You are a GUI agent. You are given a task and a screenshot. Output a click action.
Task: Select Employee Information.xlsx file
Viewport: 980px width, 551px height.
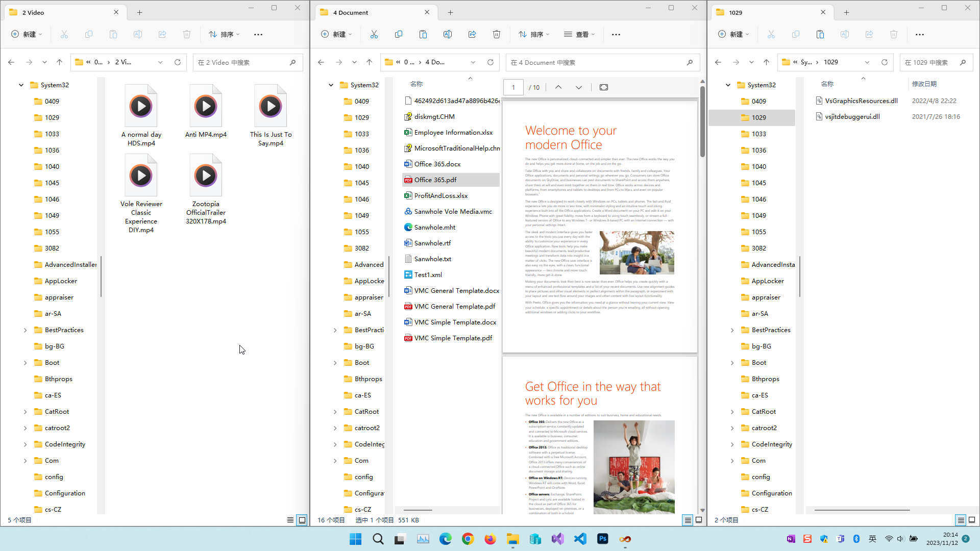coord(451,132)
